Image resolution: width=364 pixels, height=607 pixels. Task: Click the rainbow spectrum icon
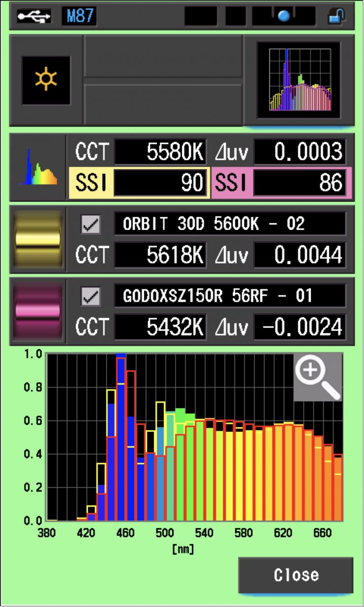pyautogui.click(x=37, y=167)
